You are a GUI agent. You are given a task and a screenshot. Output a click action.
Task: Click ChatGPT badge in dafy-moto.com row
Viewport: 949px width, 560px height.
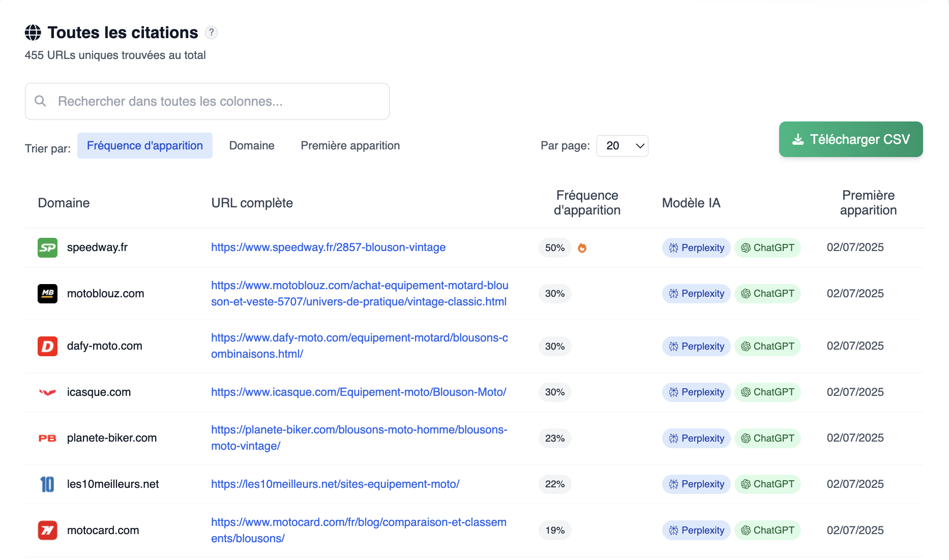point(767,347)
